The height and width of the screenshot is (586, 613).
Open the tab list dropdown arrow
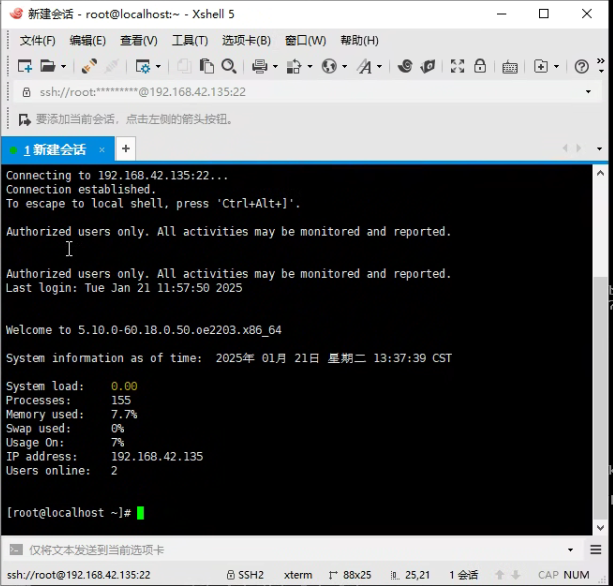click(x=599, y=149)
